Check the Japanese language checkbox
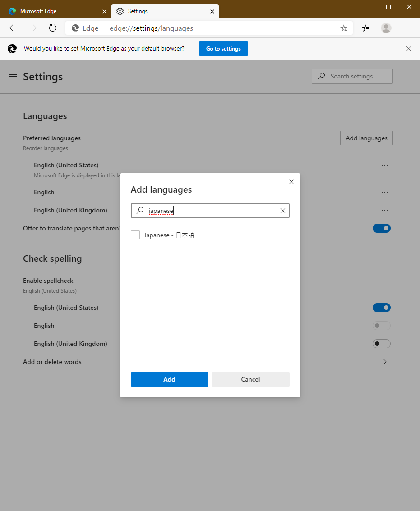 (x=135, y=235)
